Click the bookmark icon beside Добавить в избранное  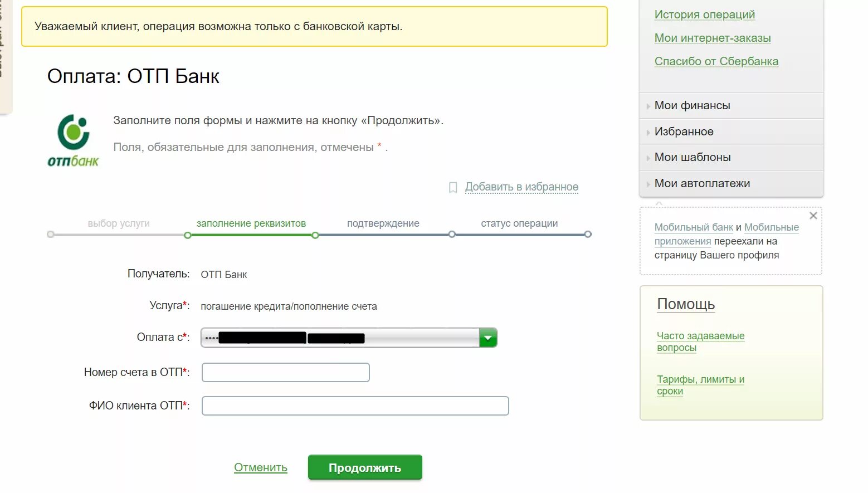[x=453, y=187]
